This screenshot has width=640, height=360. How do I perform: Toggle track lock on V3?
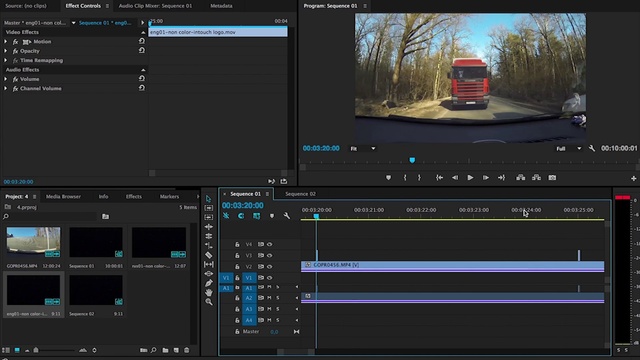pyautogui.click(x=237, y=256)
